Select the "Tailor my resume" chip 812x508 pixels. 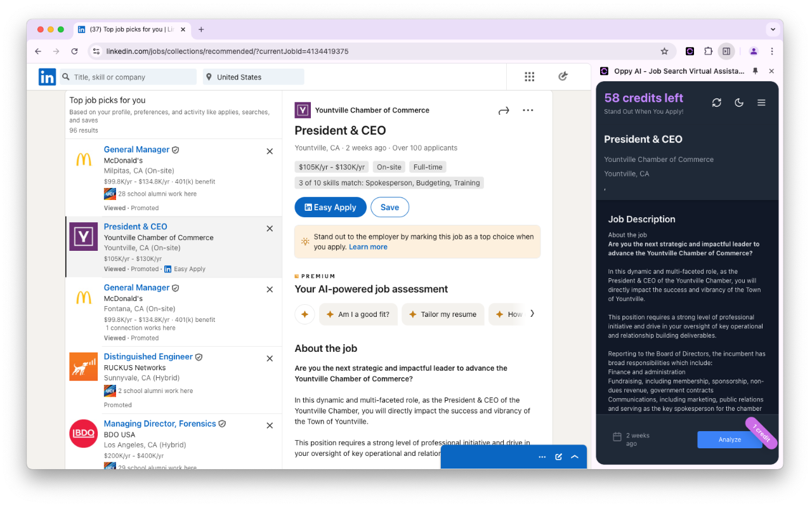tap(443, 314)
